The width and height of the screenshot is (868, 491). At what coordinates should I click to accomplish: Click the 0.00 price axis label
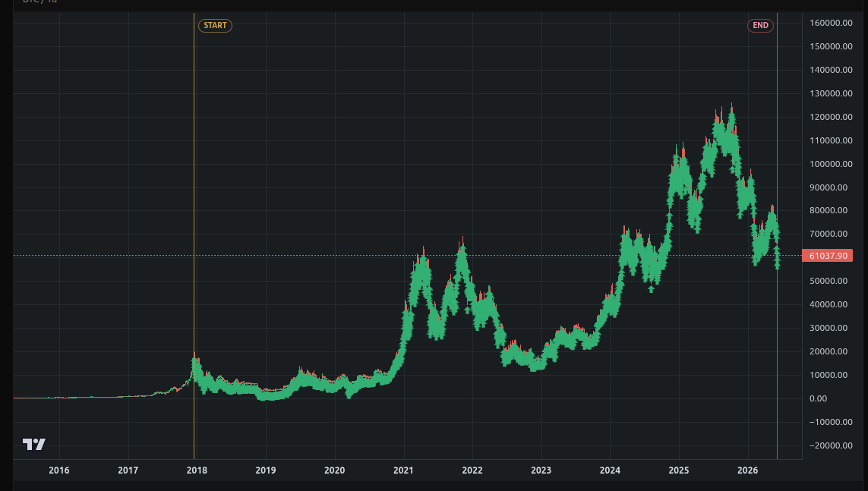pos(818,398)
